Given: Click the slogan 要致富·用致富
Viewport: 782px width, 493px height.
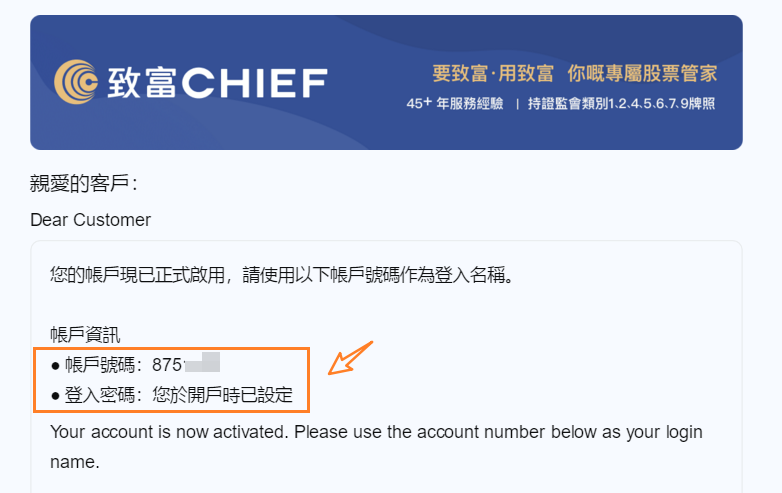Looking at the screenshot, I should tap(492, 74).
